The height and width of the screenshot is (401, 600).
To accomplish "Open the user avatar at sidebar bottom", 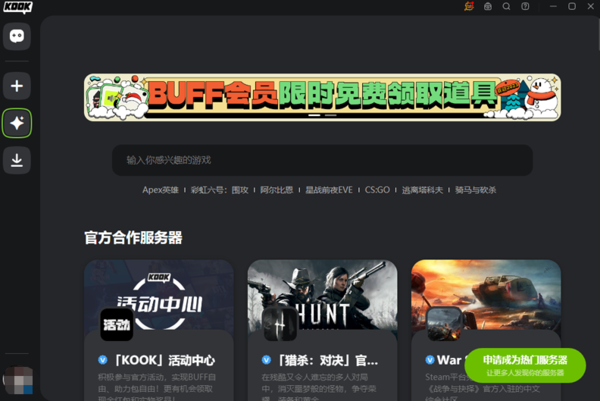I will coord(18,380).
